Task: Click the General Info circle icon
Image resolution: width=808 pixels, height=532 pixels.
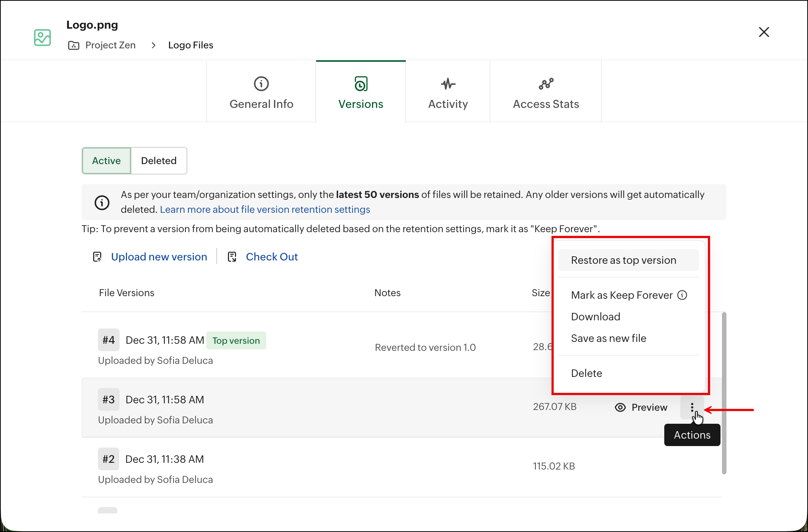Action: click(261, 84)
